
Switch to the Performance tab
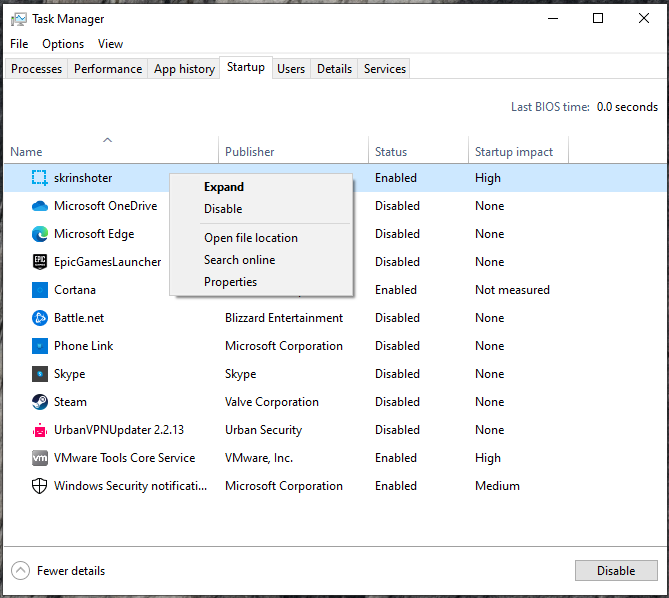108,69
